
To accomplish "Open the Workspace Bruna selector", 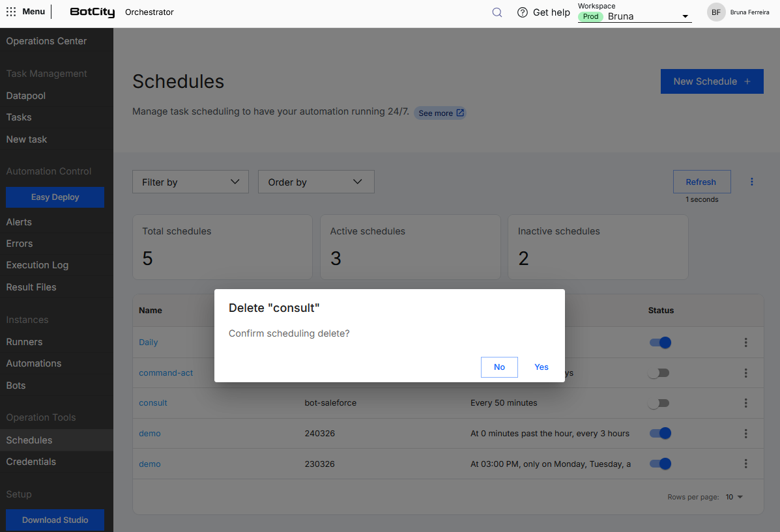I will point(635,16).
